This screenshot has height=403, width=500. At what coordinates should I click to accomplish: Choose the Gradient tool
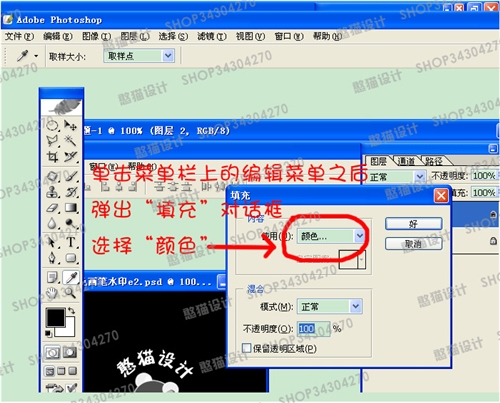pos(71,208)
